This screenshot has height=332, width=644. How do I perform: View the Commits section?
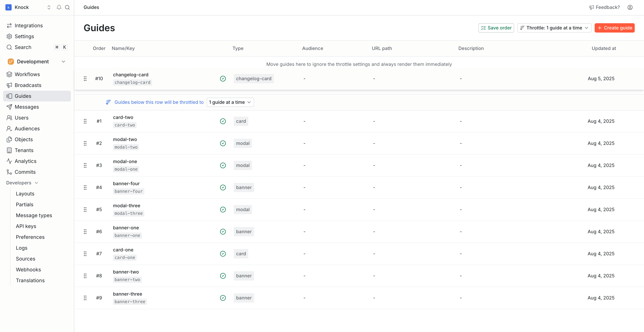click(25, 172)
